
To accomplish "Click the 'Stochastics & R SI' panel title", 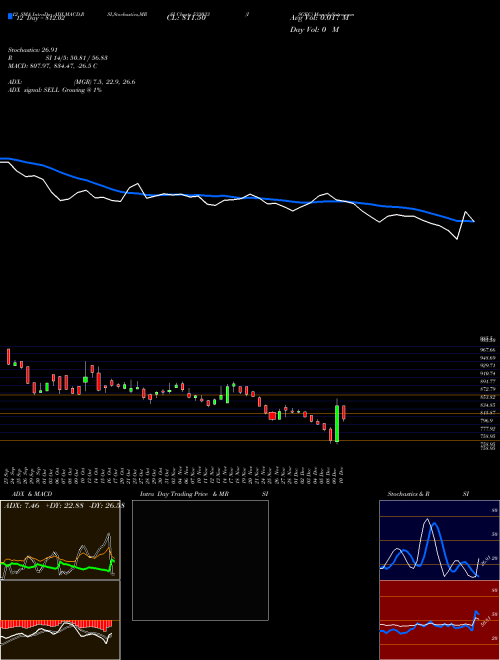I will click(x=428, y=494).
